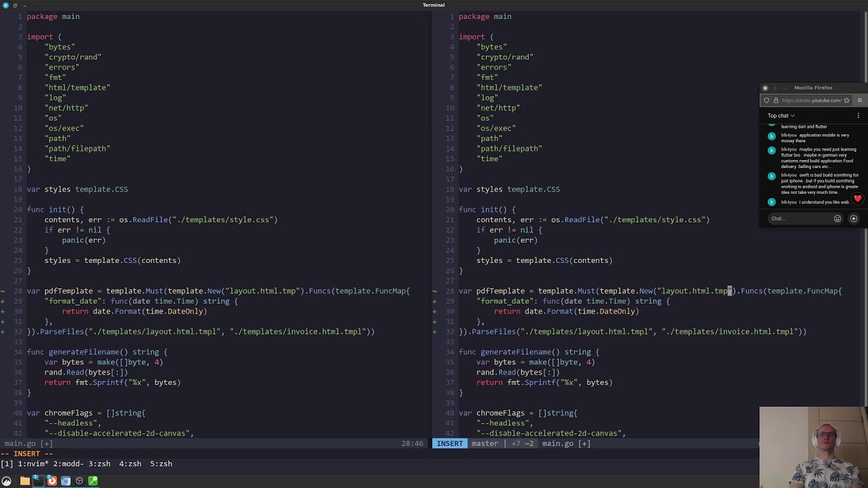Viewport: 868px width, 488px height.
Task: Open the green key app icon in taskbar
Action: [x=93, y=481]
